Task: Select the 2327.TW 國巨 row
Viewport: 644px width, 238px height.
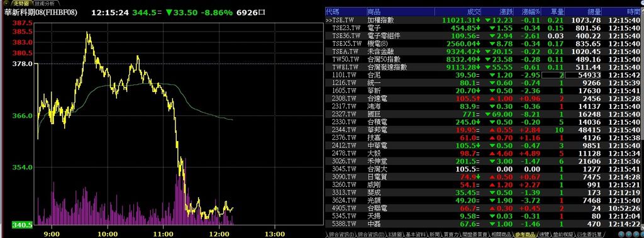Action: (x=483, y=114)
